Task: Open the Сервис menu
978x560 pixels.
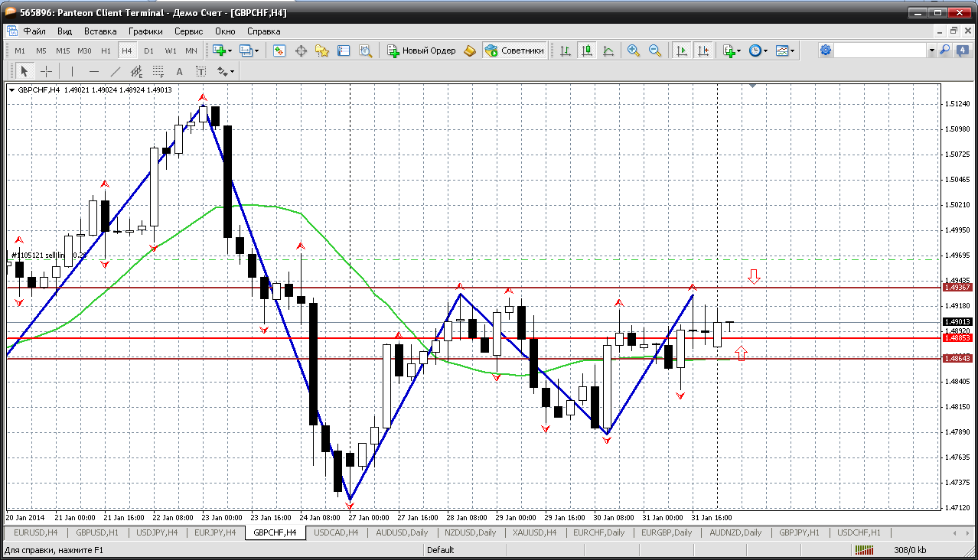Action: (x=189, y=31)
